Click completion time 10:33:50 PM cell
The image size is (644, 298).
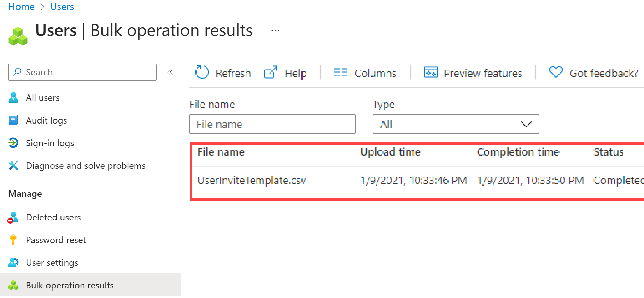(530, 180)
